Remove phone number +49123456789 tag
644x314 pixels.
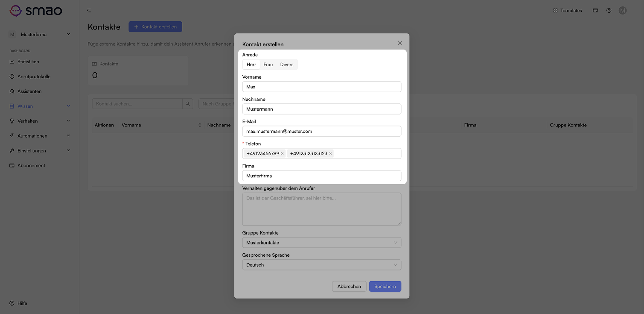[282, 153]
